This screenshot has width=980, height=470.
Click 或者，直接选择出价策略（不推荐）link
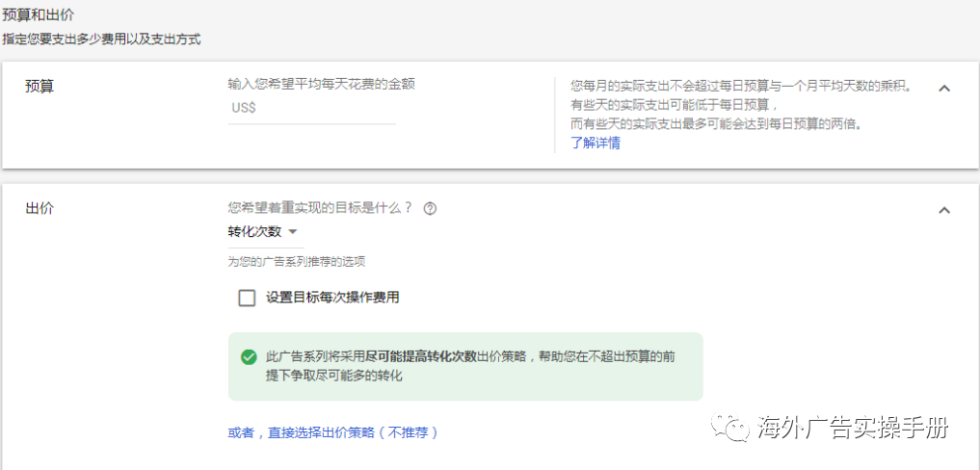[x=333, y=432]
